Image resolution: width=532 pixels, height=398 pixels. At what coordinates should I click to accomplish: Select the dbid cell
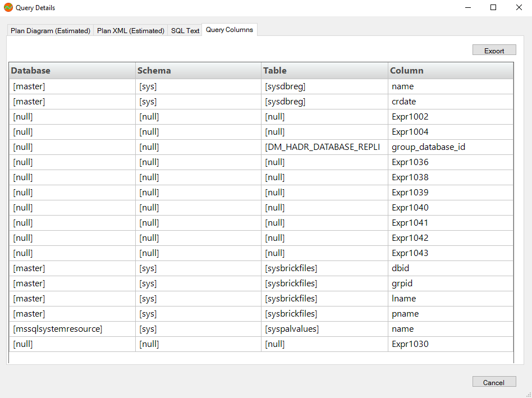pos(451,268)
